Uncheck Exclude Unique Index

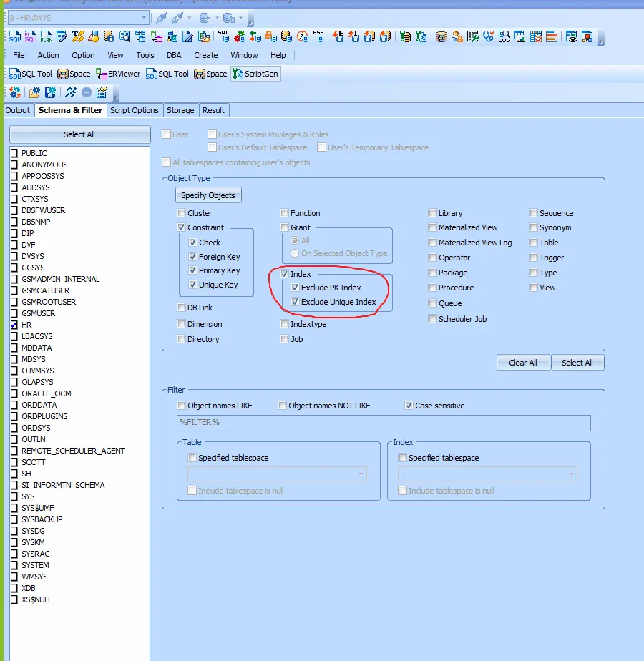click(295, 302)
